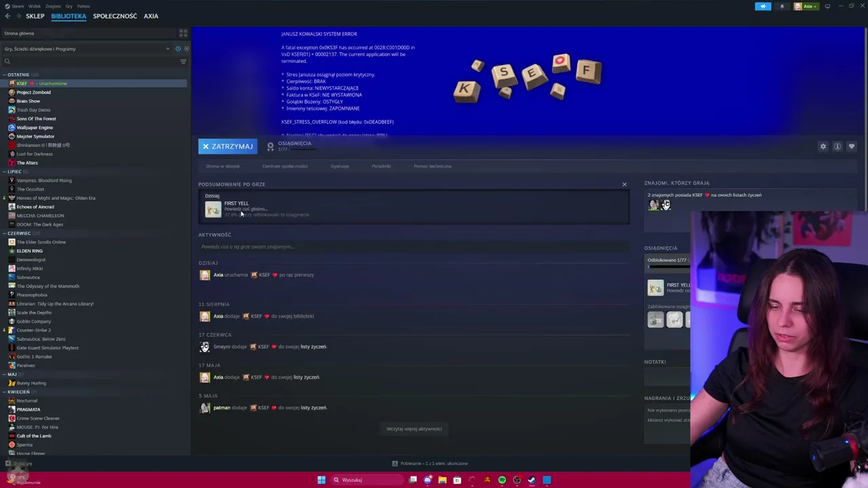Open File Explorer from the taskbar
This screenshot has height=488, width=868.
tap(442, 480)
